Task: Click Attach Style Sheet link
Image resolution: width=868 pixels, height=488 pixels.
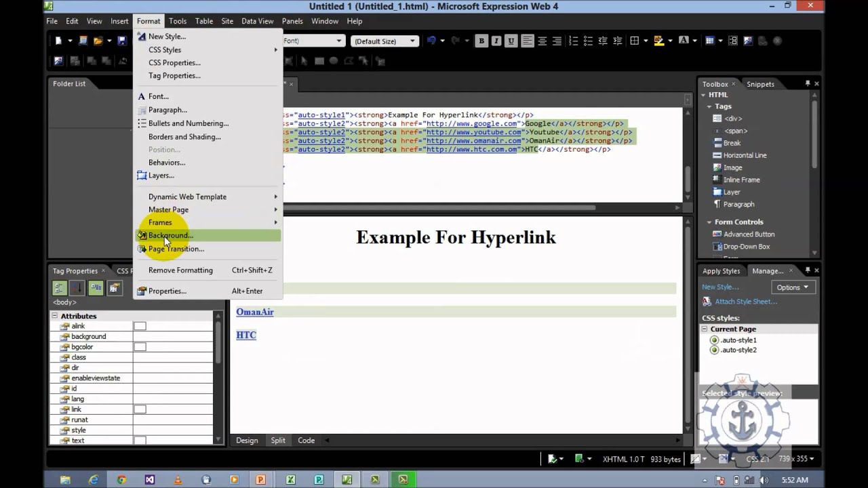Action: point(746,302)
